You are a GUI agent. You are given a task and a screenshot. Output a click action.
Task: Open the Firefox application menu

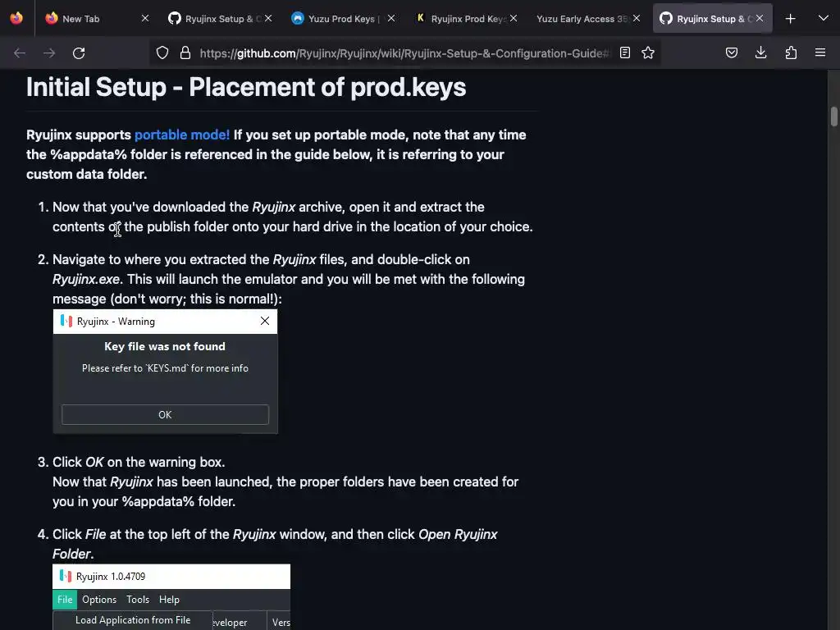tap(820, 52)
